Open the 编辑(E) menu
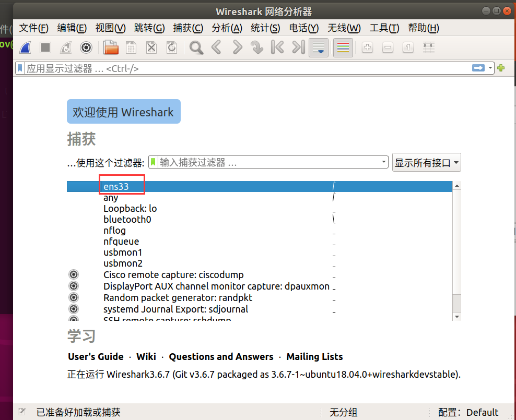The width and height of the screenshot is (516, 420). tap(72, 28)
